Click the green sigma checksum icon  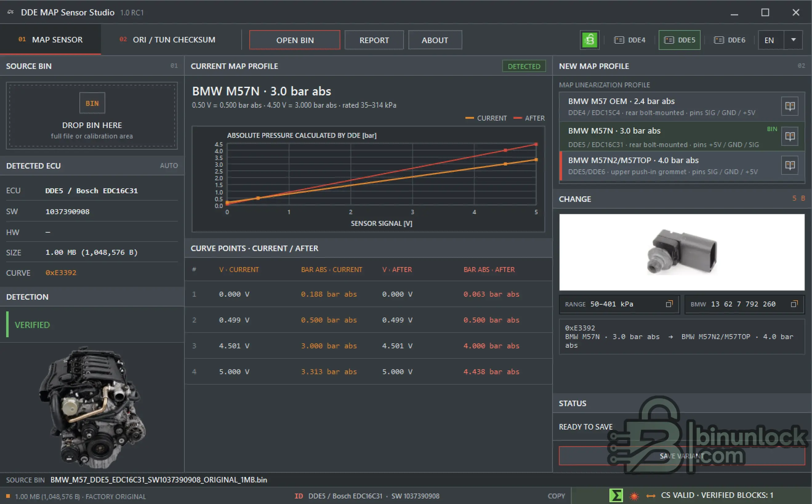pyautogui.click(x=616, y=496)
